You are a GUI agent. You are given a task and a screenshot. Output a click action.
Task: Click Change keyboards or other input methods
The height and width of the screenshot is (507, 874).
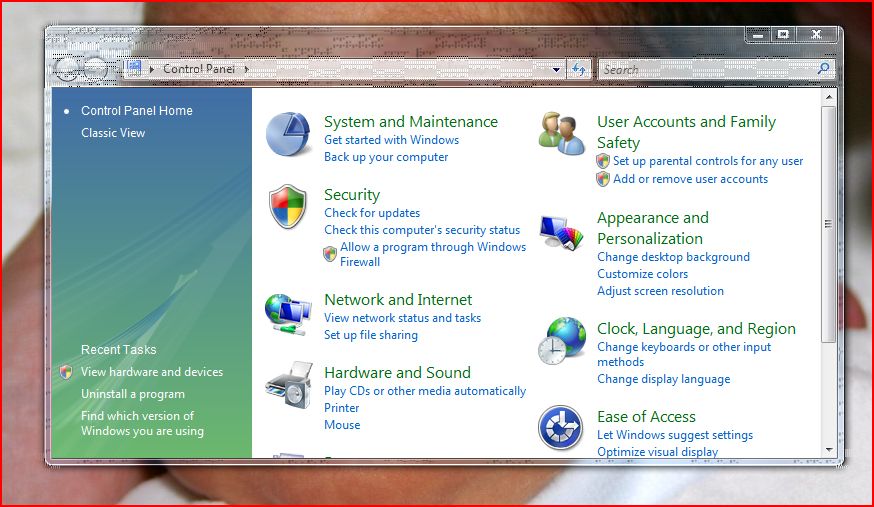point(684,354)
